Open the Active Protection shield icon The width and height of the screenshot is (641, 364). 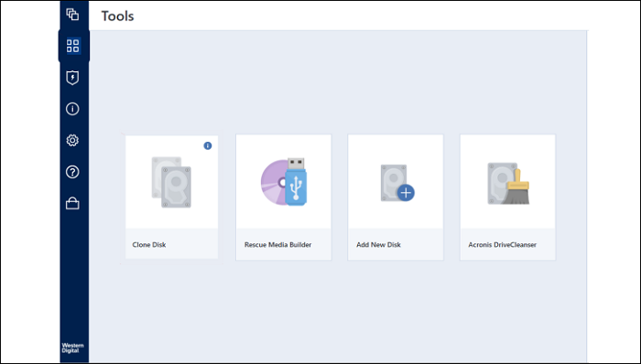point(72,78)
